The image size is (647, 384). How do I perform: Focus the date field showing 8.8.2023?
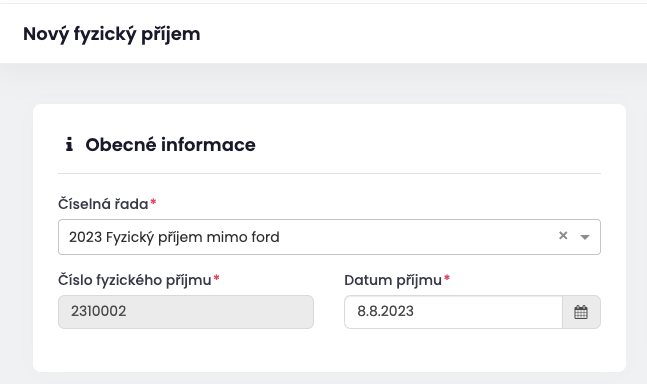453,312
